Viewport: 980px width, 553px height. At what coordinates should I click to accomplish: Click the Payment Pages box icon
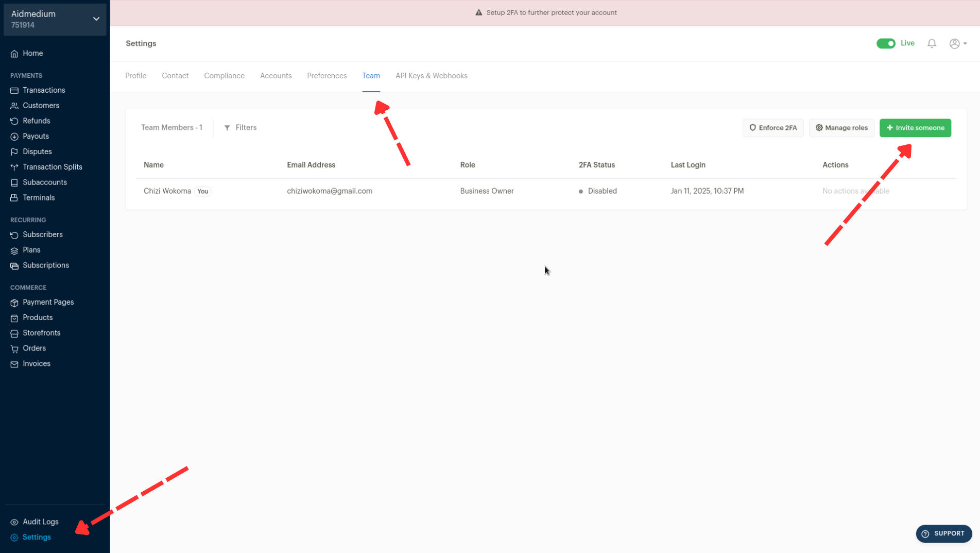coord(14,303)
